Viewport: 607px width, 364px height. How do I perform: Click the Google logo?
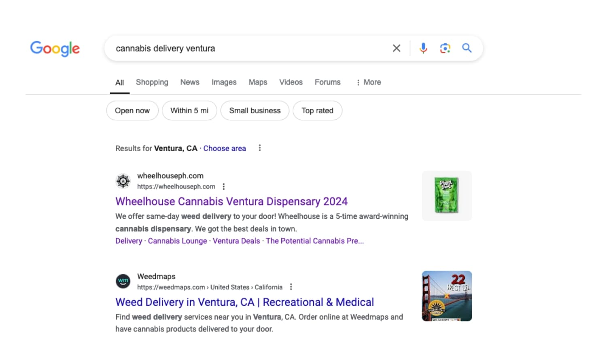[55, 49]
